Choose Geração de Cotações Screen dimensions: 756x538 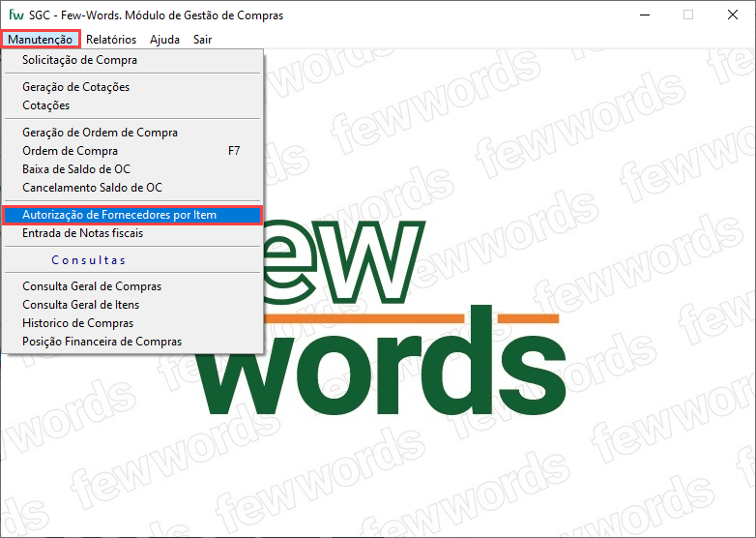[x=132, y=87]
